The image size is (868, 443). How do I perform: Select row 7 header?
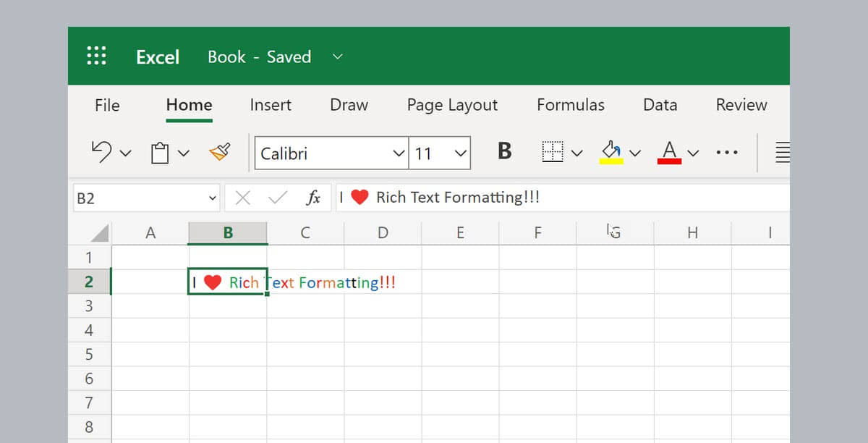(x=90, y=403)
